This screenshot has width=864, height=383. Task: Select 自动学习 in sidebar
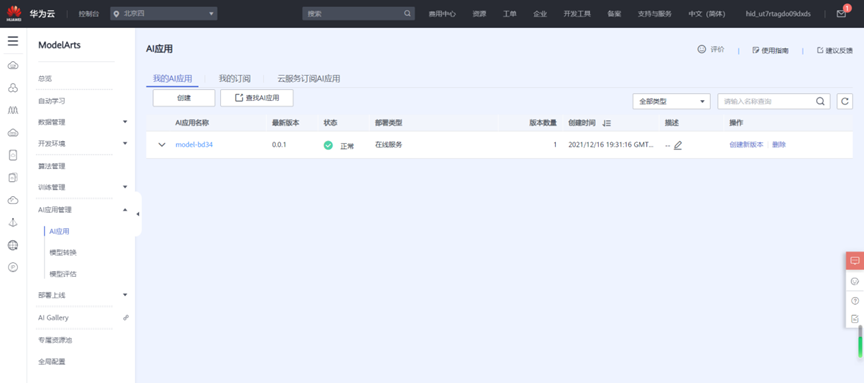tap(52, 101)
